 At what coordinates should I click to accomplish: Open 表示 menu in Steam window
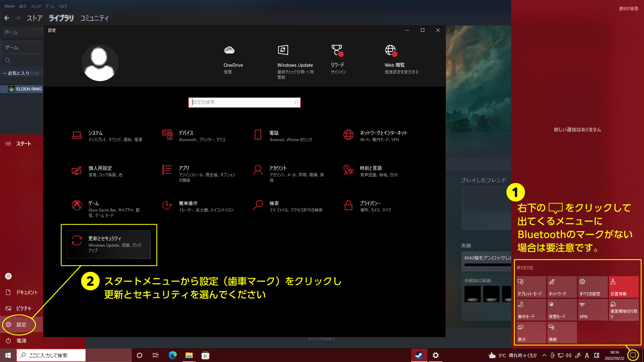[23, 6]
